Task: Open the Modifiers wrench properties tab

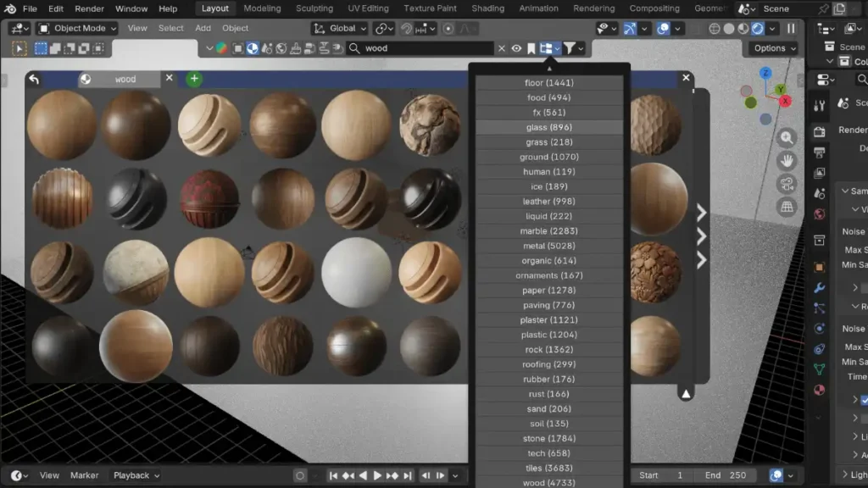Action: pos(820,288)
